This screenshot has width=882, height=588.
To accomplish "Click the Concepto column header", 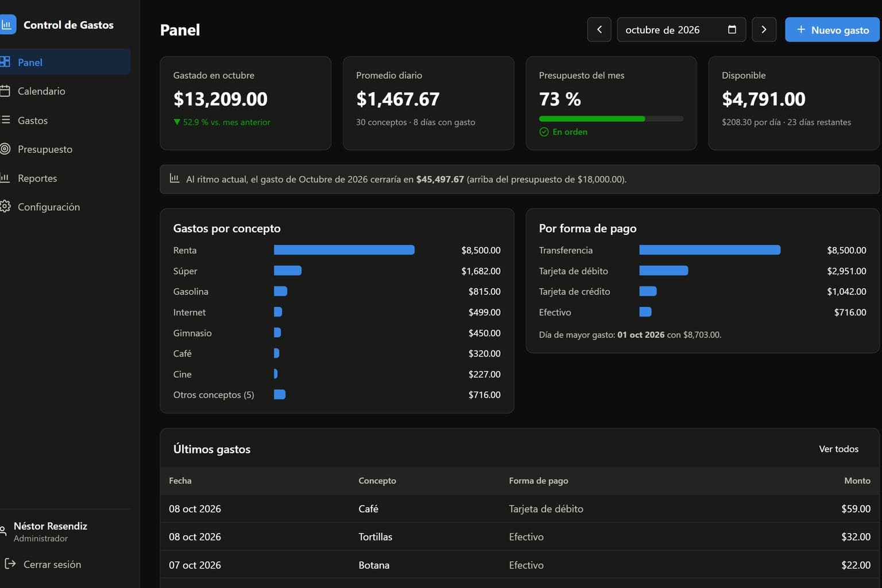I will click(x=377, y=481).
